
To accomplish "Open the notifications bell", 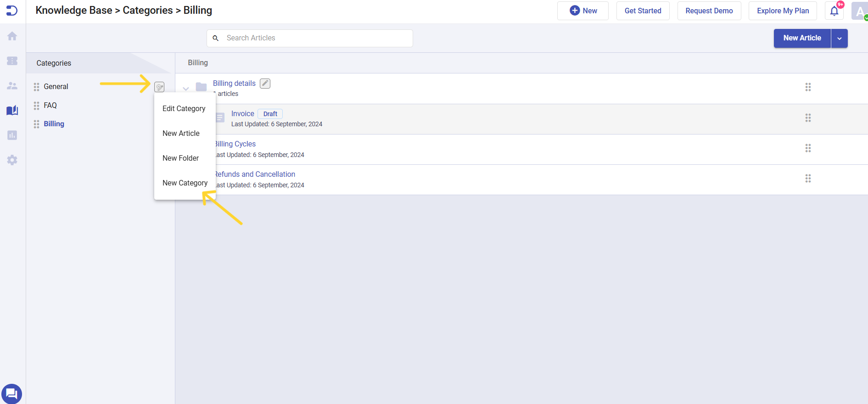I will click(x=834, y=11).
